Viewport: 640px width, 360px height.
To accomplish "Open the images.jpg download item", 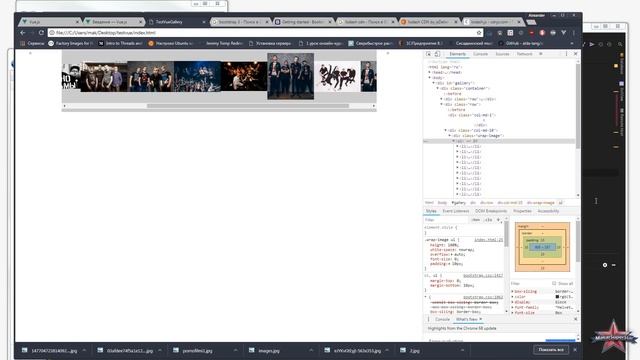I will coord(269,351).
